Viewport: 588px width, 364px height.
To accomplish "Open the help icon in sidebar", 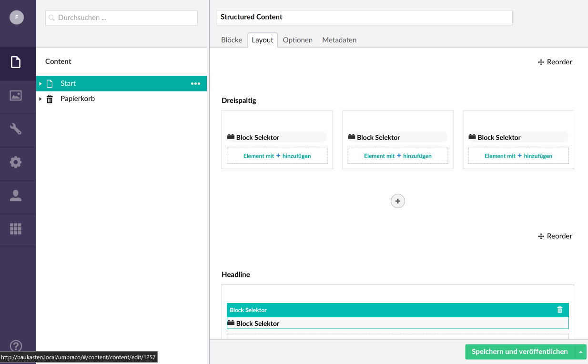I will 16,346.
